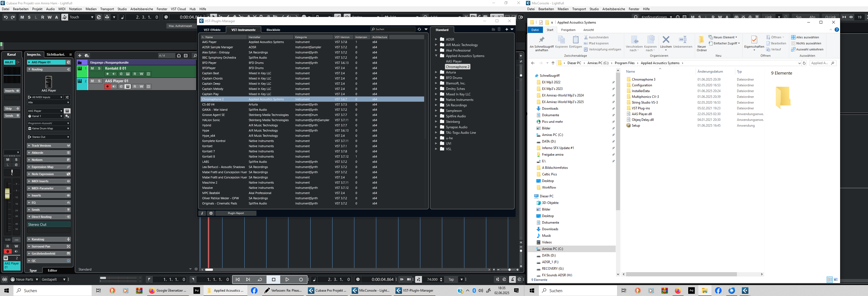Click Alles auswählen in Explorer
868x296 pixels.
click(805, 38)
